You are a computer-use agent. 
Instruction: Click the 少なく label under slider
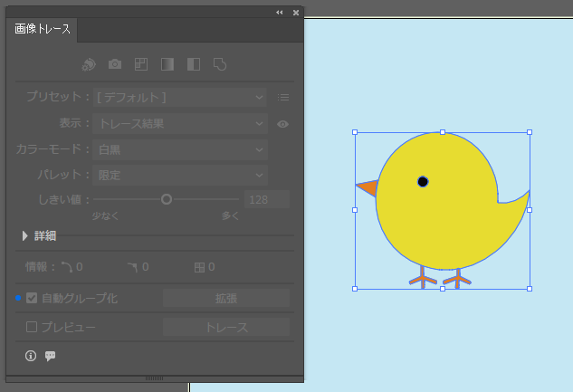(x=105, y=215)
